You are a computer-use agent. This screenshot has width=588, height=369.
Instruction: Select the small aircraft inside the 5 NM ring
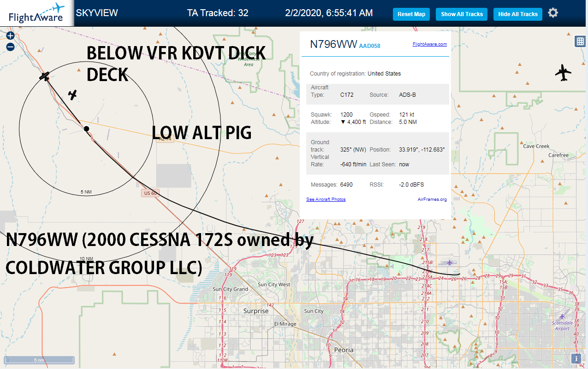tap(72, 95)
